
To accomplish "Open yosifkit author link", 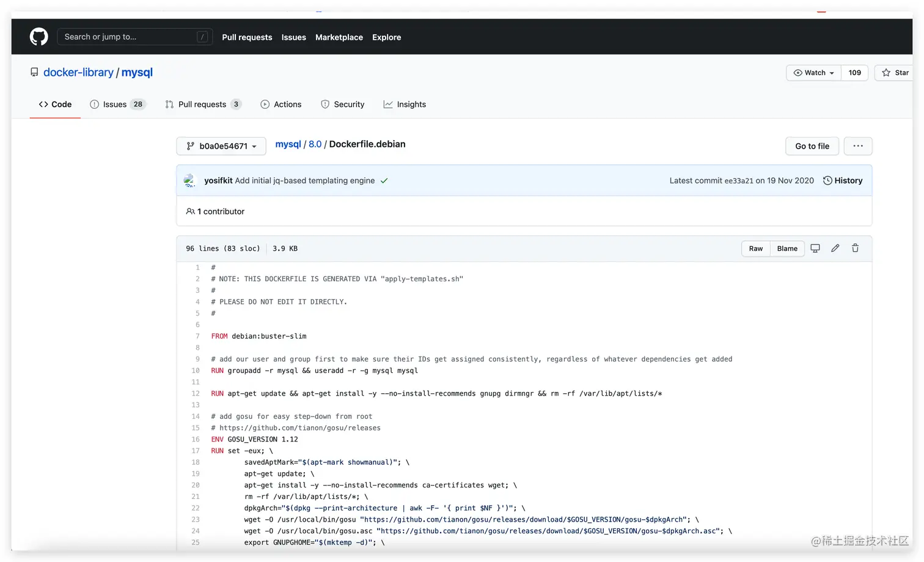I will pos(218,180).
